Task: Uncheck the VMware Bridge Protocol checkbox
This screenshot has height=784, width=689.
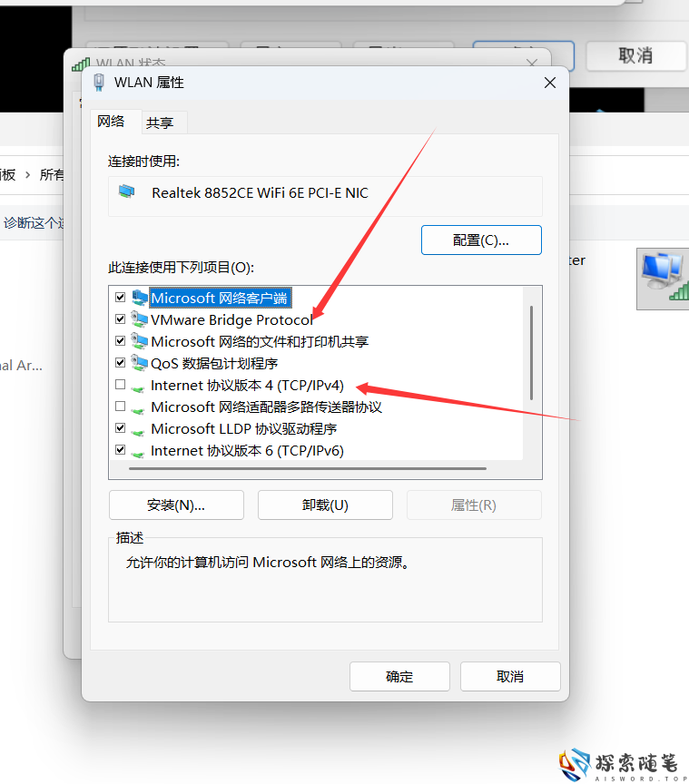Action: click(x=120, y=319)
